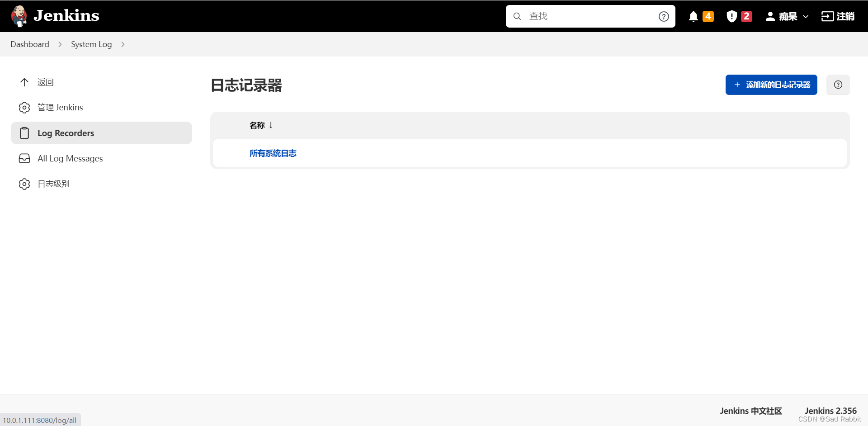Click inside the 查找 search field
The height and width of the screenshot is (426, 868).
point(583,16)
